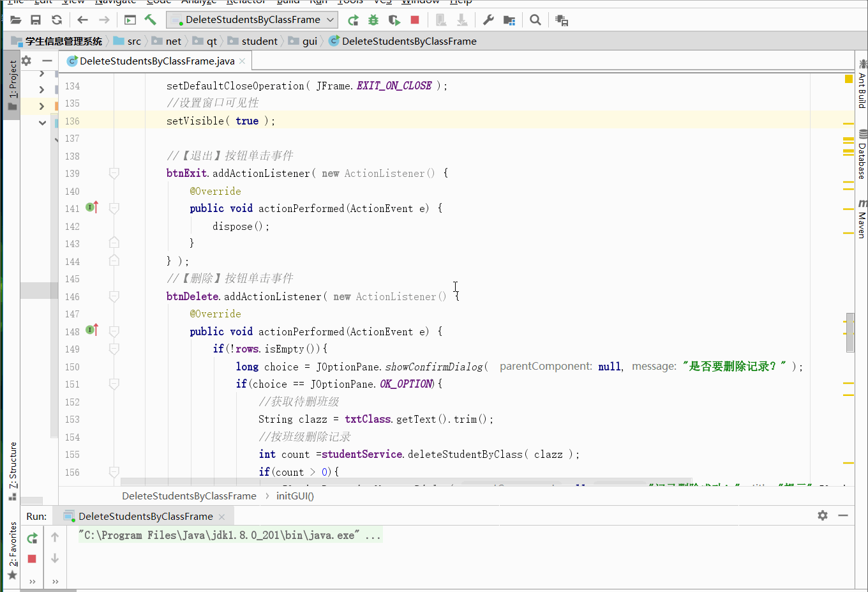Build project with the green hammer icon
868x592 pixels.
coord(151,20)
